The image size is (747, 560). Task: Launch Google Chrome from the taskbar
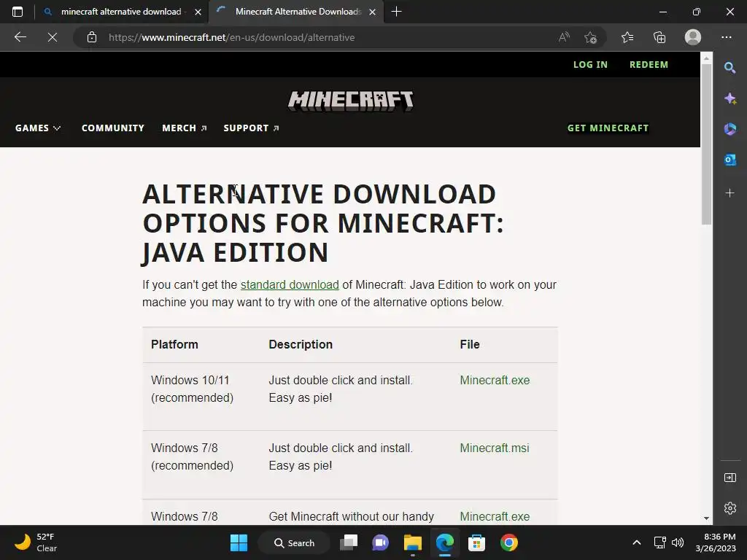(508, 542)
